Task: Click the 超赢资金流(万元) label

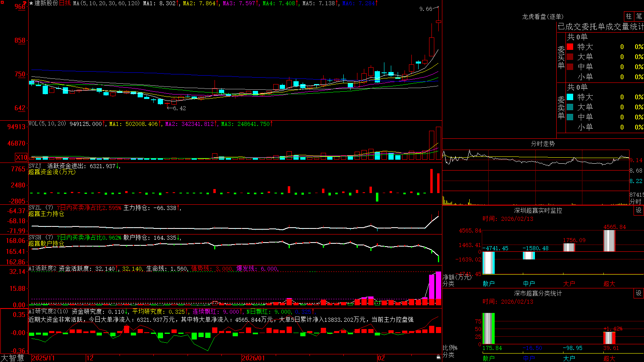Action: point(52,172)
